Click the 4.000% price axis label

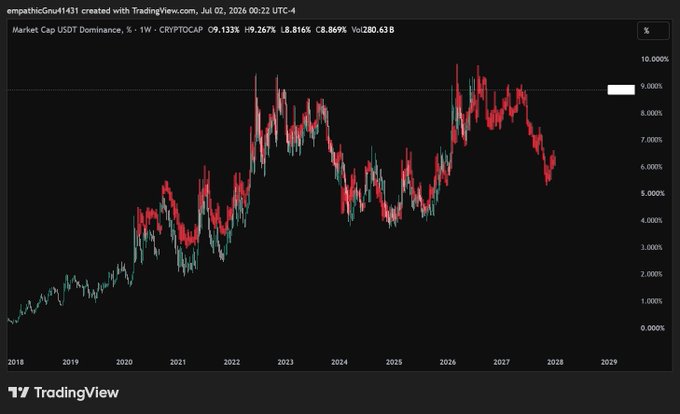[x=652, y=221]
